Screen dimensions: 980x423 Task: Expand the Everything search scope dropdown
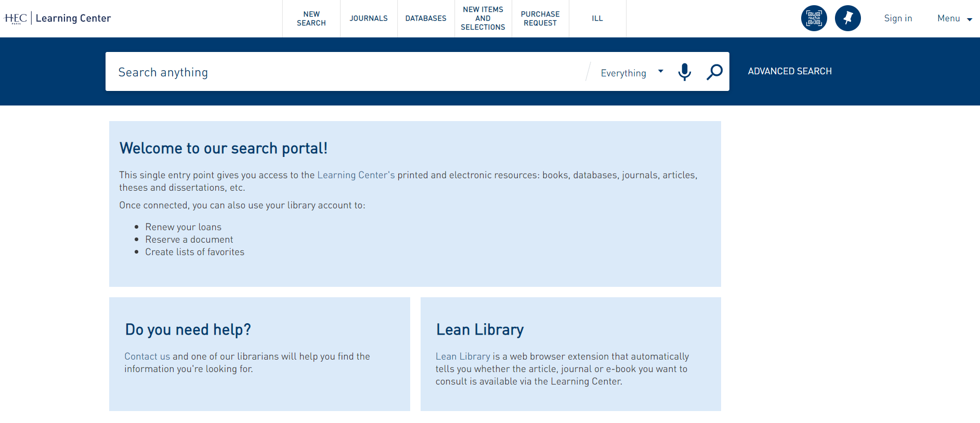point(631,73)
